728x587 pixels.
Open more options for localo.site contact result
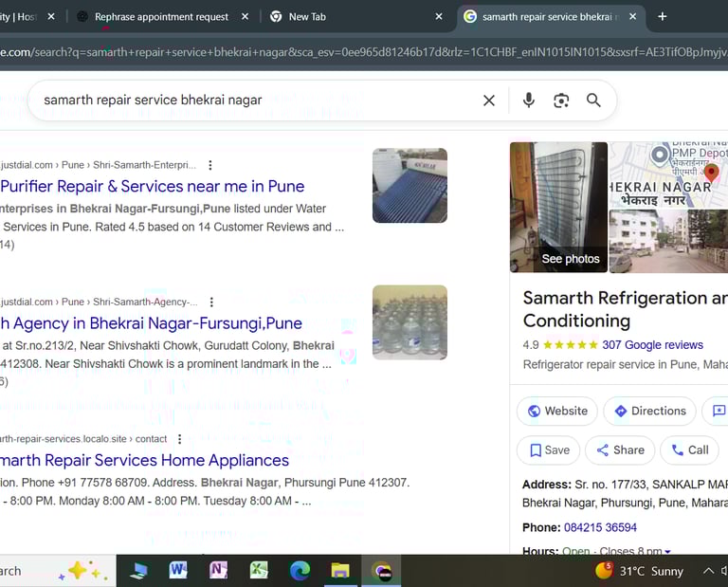pos(180,439)
